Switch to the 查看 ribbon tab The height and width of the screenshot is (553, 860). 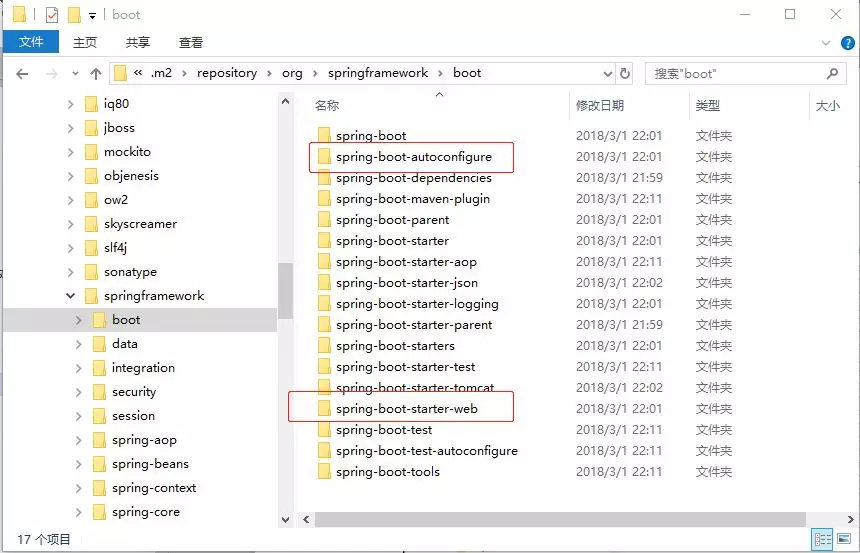click(191, 42)
